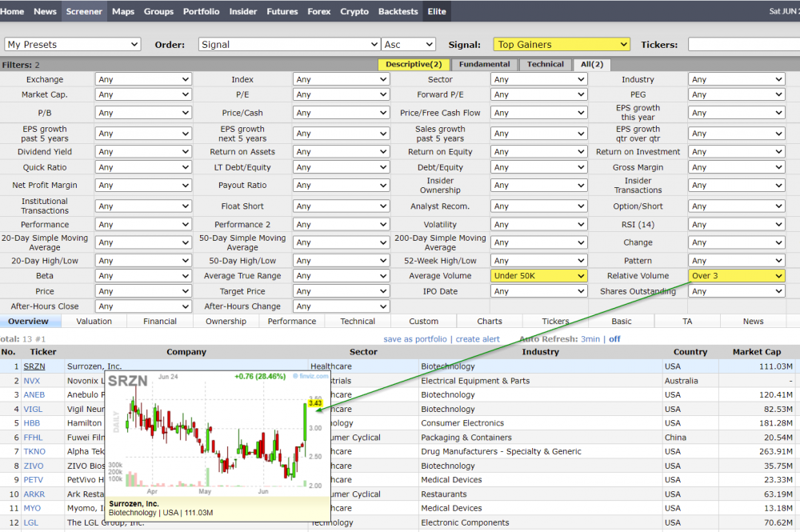Set Auto Refresh to 3min

tap(590, 339)
